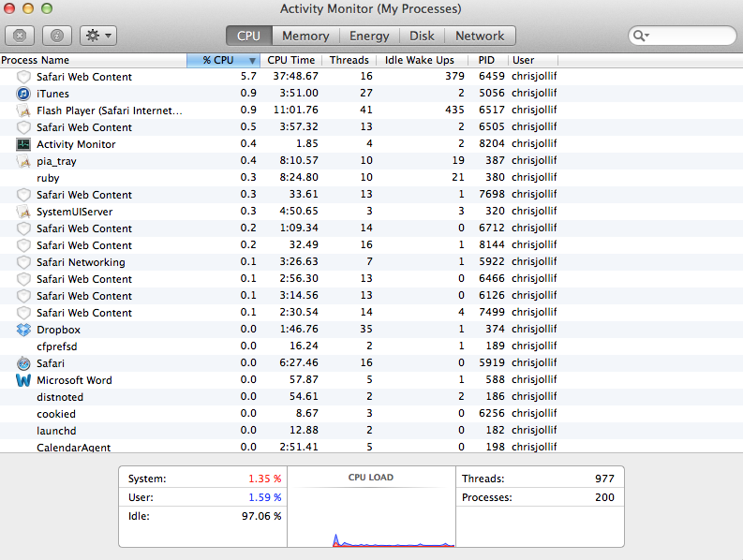Click the Inspect process info button

pos(57,36)
